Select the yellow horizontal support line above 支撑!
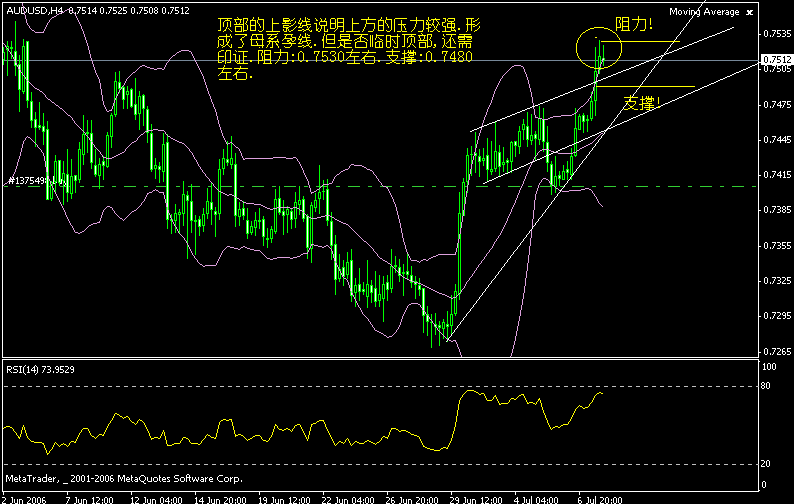Image resolution: width=794 pixels, height=504 pixels. point(646,87)
